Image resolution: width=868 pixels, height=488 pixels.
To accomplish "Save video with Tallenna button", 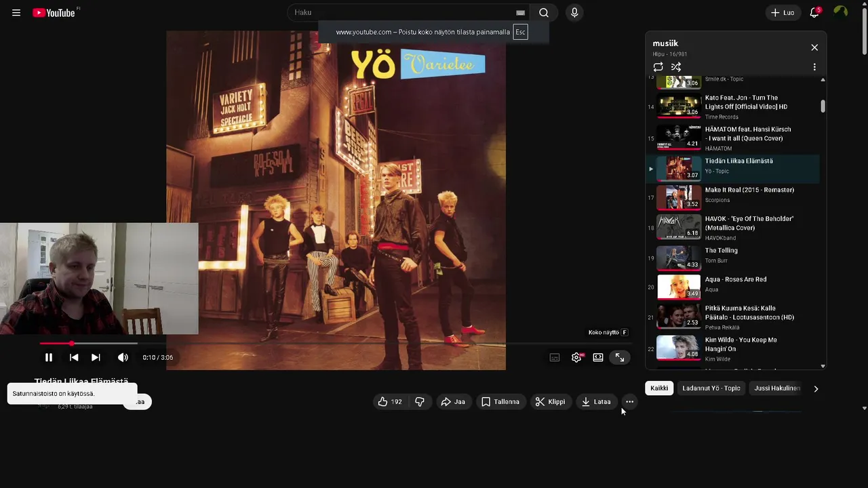I will [x=500, y=402].
